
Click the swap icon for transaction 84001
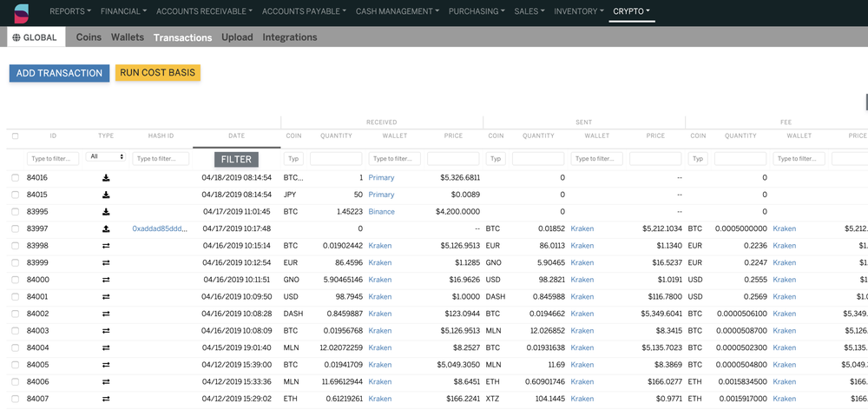[x=106, y=297]
